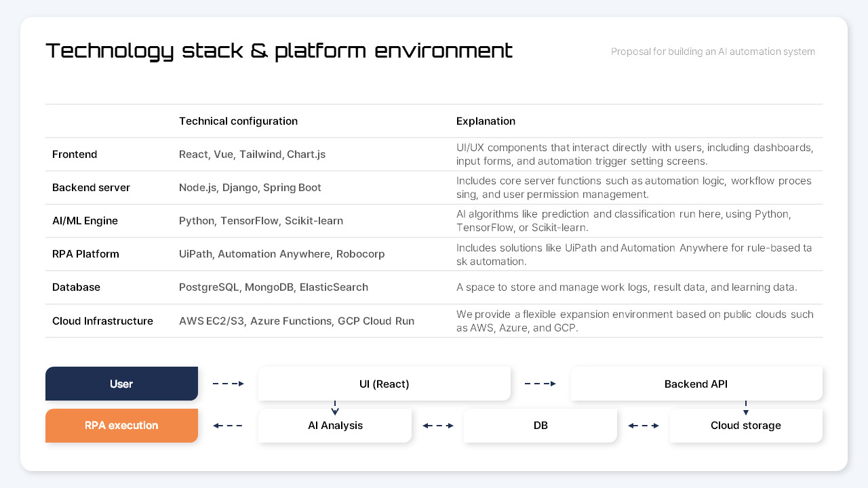Click the AI Analysis box
This screenshot has height=488, width=868.
[x=335, y=426]
